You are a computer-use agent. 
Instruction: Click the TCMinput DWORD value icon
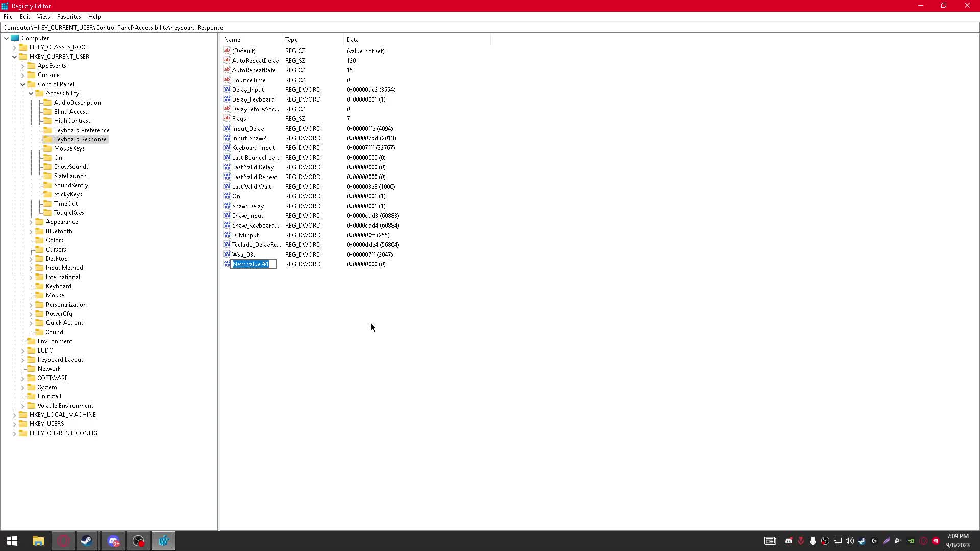point(227,235)
